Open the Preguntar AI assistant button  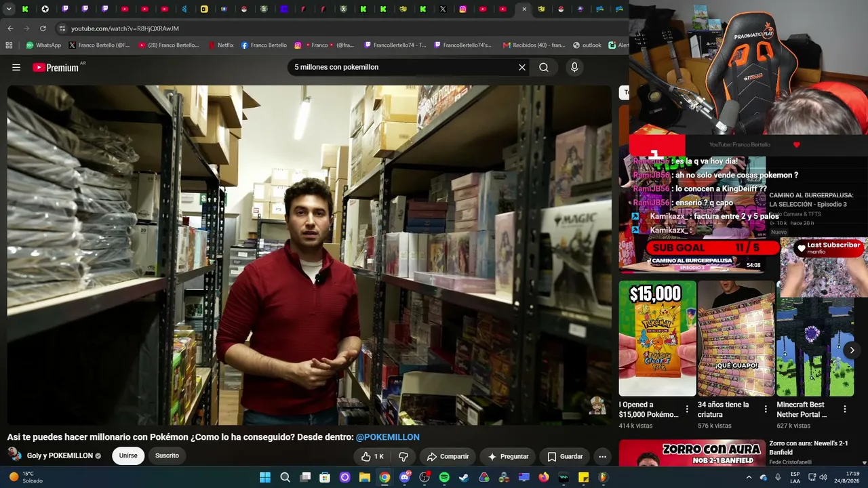pyautogui.click(x=508, y=456)
